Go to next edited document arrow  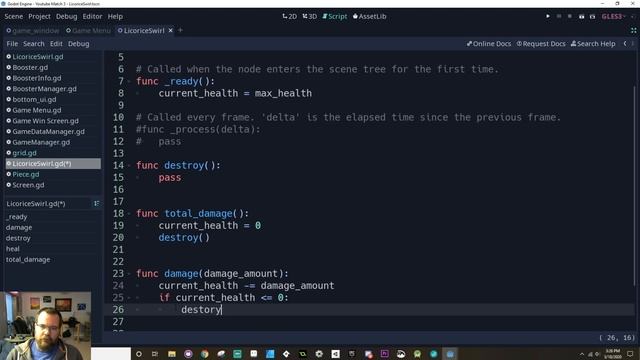tap(633, 43)
